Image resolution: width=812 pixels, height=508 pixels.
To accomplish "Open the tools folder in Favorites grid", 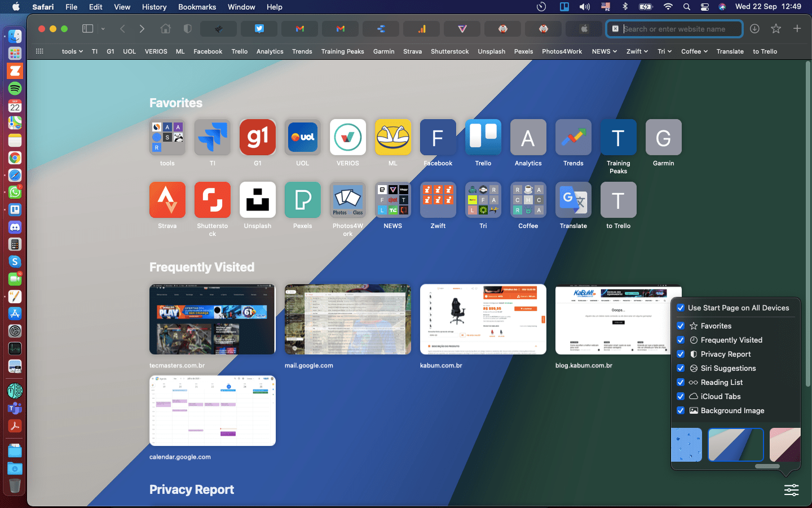I will pos(167,137).
